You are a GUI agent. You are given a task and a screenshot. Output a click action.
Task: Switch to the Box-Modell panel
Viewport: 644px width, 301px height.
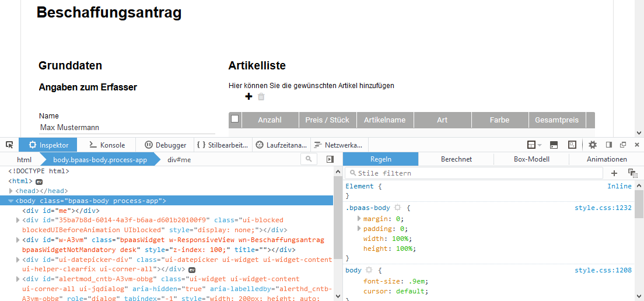(x=531, y=159)
